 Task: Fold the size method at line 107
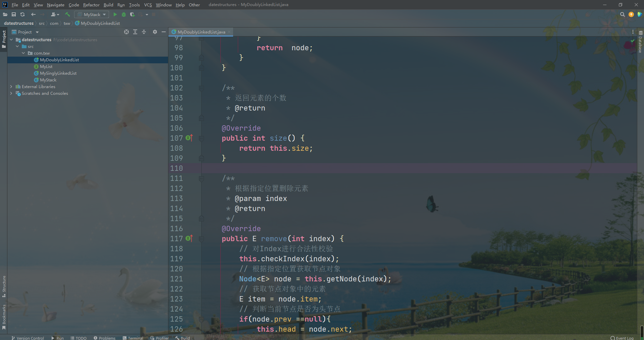tap(201, 138)
